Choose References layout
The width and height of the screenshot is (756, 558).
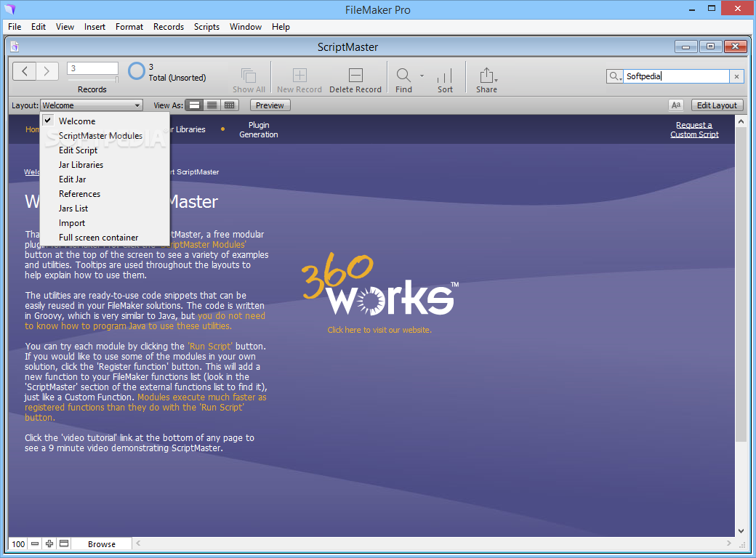coord(105,194)
